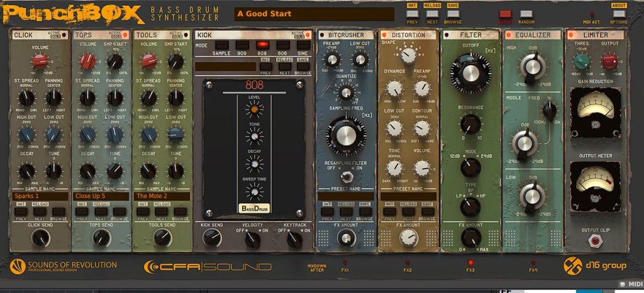
Task: Click the BassDrum label in the 808 panel
Action: [254, 208]
